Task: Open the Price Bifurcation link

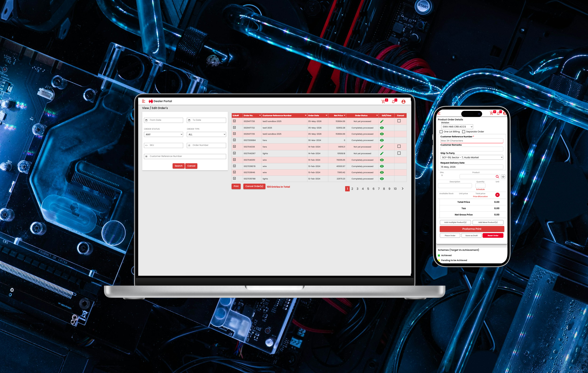Action: (480, 196)
